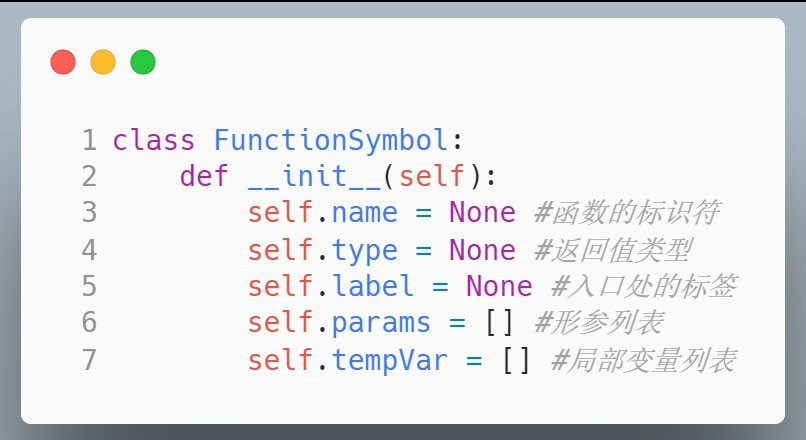Click the def keyword on line 2
The width and height of the screenshot is (806, 440).
(x=204, y=176)
